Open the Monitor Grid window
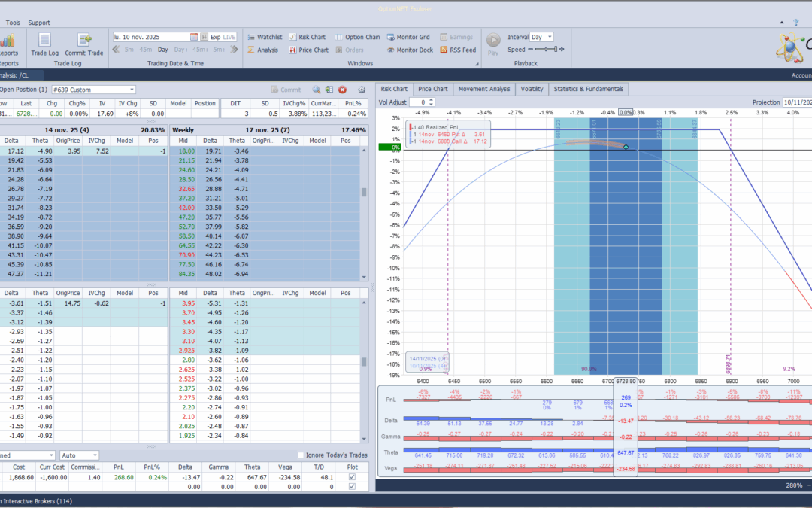This screenshot has width=812, height=508. click(x=408, y=37)
